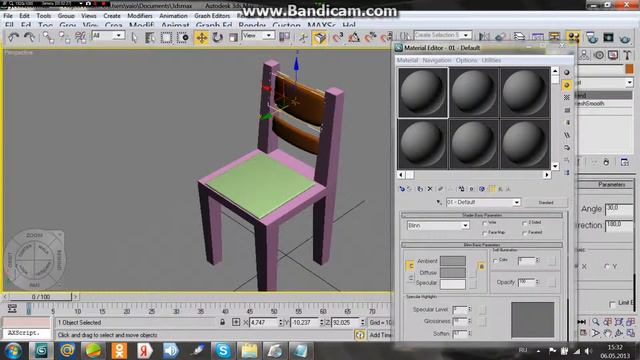Toggle the Limit Effect checkbox
This screenshot has width=640, height=360.
pos(612,304)
